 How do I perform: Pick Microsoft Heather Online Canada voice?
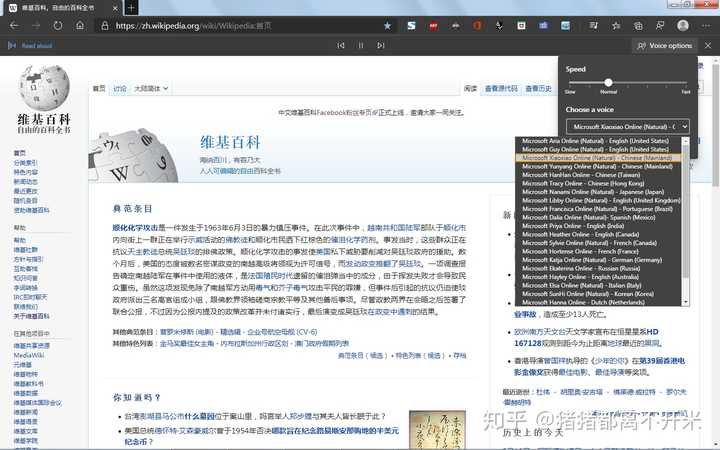(598, 234)
